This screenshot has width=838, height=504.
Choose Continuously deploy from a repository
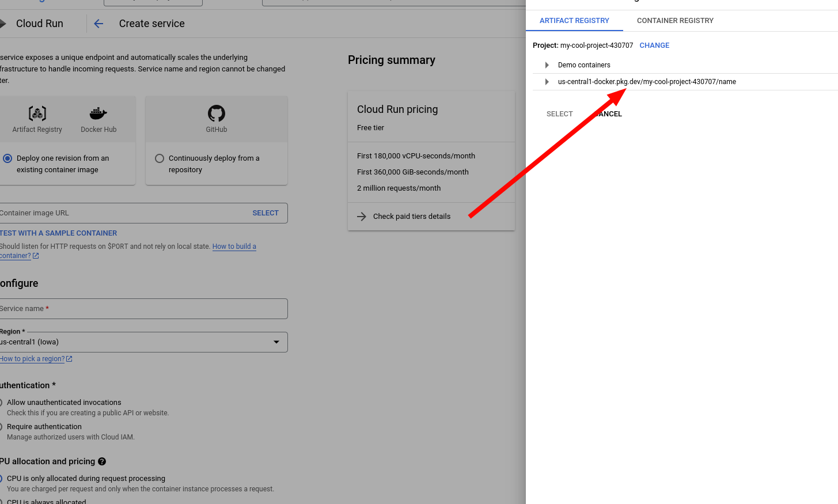tap(160, 158)
